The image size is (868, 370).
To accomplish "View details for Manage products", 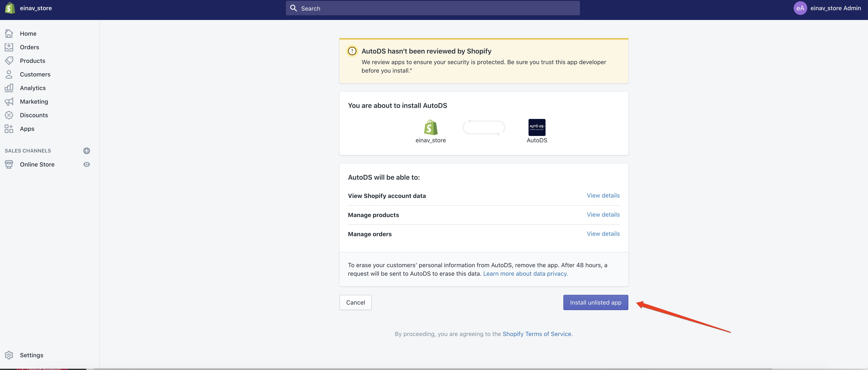I will [603, 215].
